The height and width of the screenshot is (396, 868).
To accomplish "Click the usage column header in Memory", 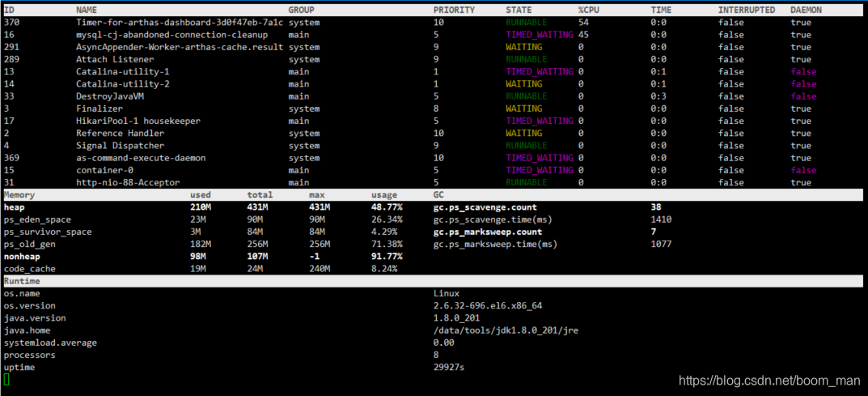I will point(384,195).
